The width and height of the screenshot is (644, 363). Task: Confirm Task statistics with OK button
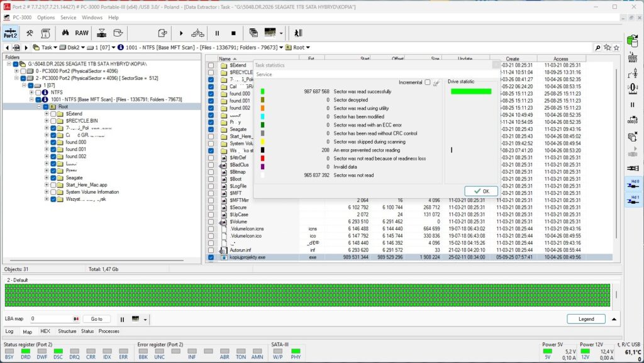point(481,191)
